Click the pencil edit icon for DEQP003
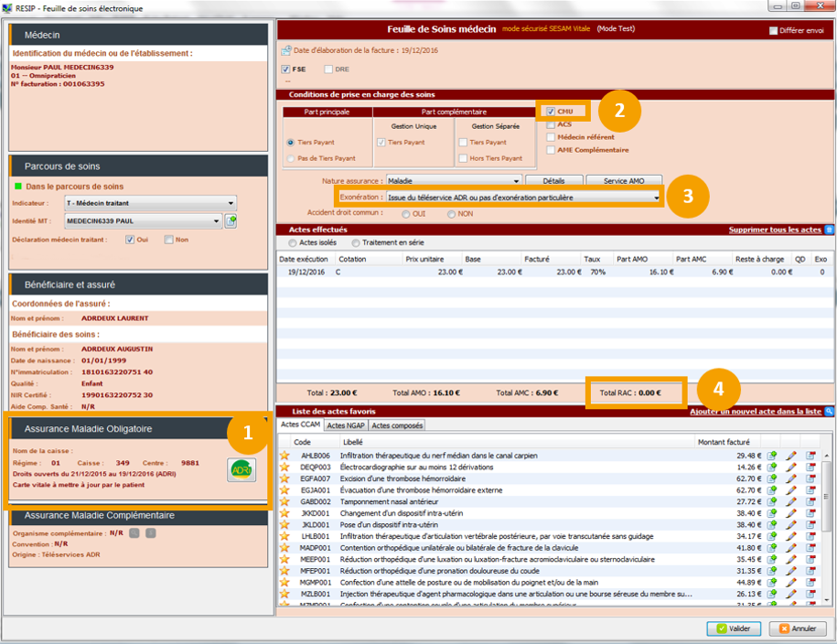 [791, 467]
